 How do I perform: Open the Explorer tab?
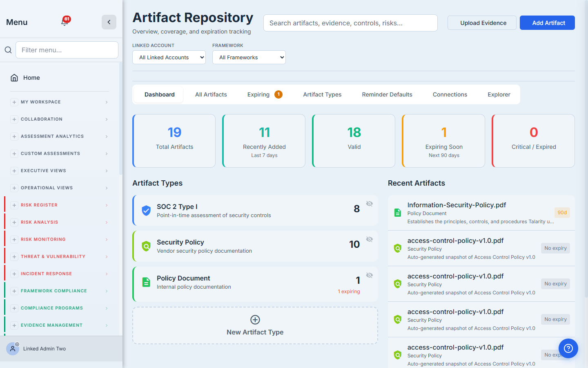pyautogui.click(x=499, y=94)
